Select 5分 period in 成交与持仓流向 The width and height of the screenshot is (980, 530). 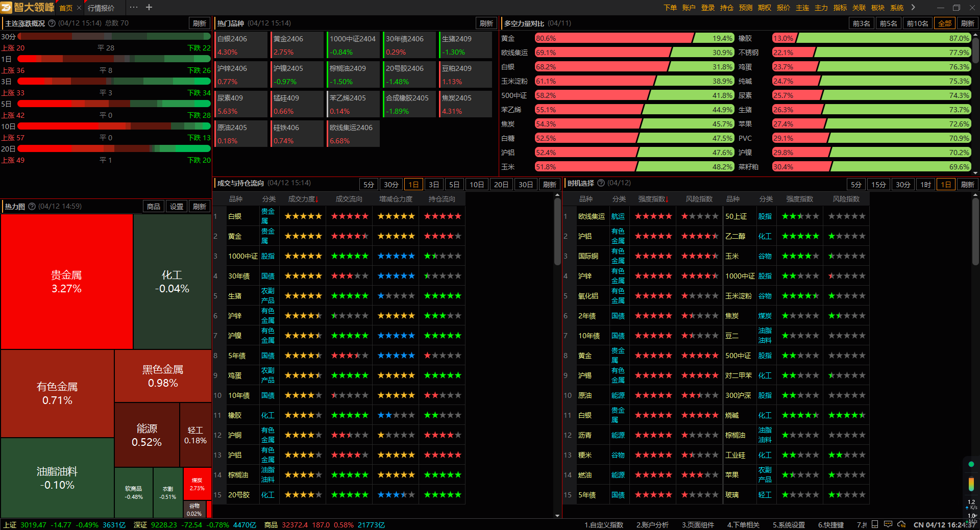point(369,185)
